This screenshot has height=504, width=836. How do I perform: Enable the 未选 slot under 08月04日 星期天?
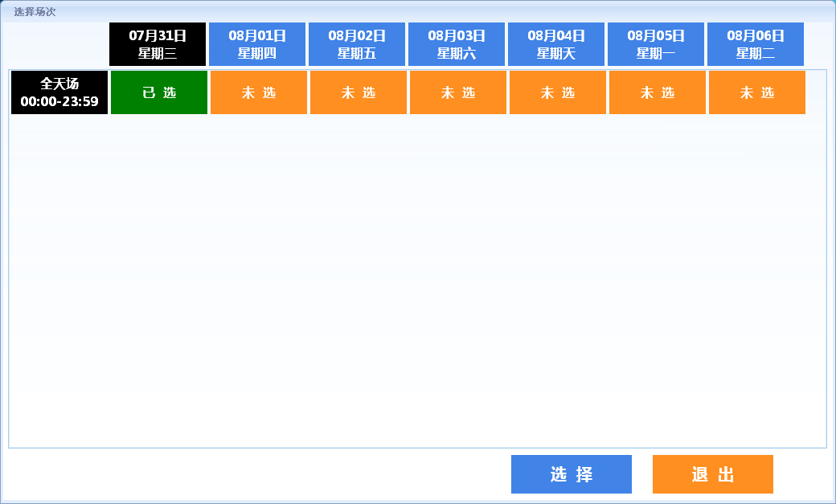pyautogui.click(x=558, y=92)
